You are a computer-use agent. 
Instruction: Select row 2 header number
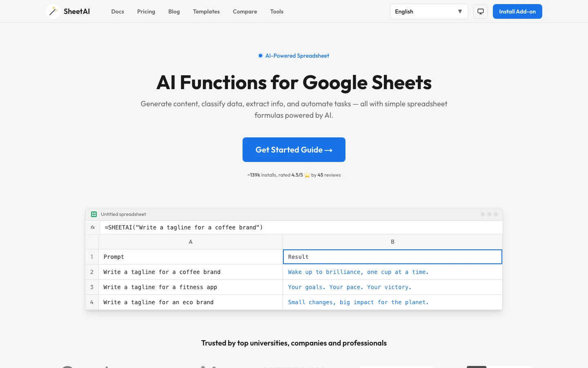pyautogui.click(x=92, y=272)
